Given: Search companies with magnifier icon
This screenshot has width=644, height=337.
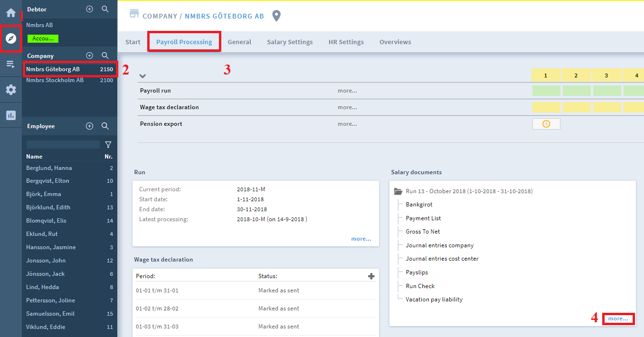Looking at the screenshot, I should point(105,56).
